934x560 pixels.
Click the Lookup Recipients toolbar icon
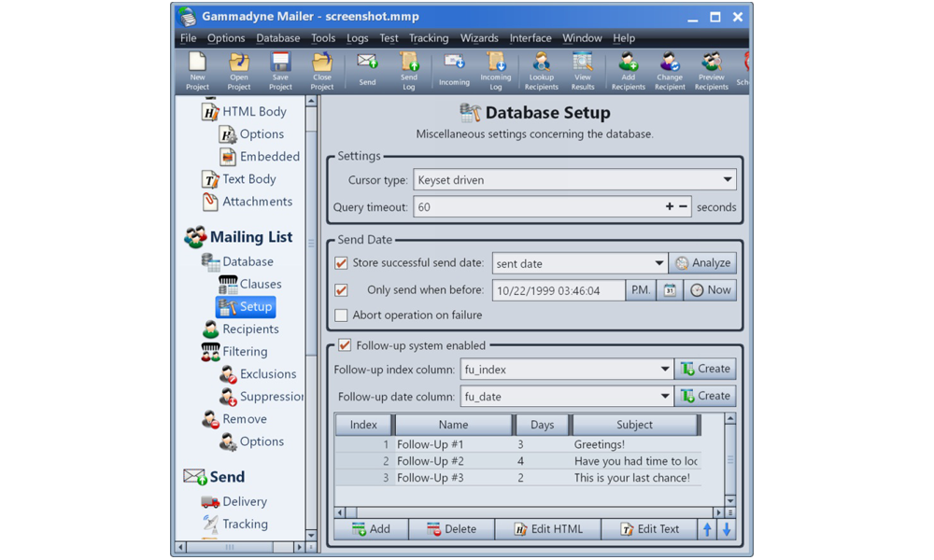pyautogui.click(x=541, y=71)
